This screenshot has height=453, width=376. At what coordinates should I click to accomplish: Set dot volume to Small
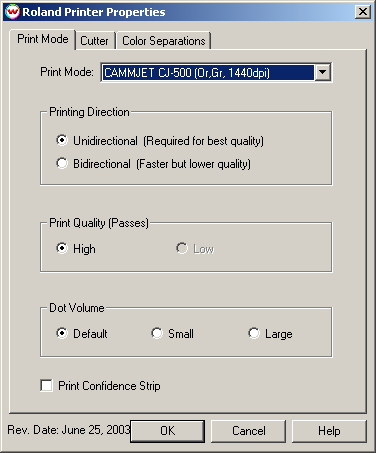click(x=157, y=333)
